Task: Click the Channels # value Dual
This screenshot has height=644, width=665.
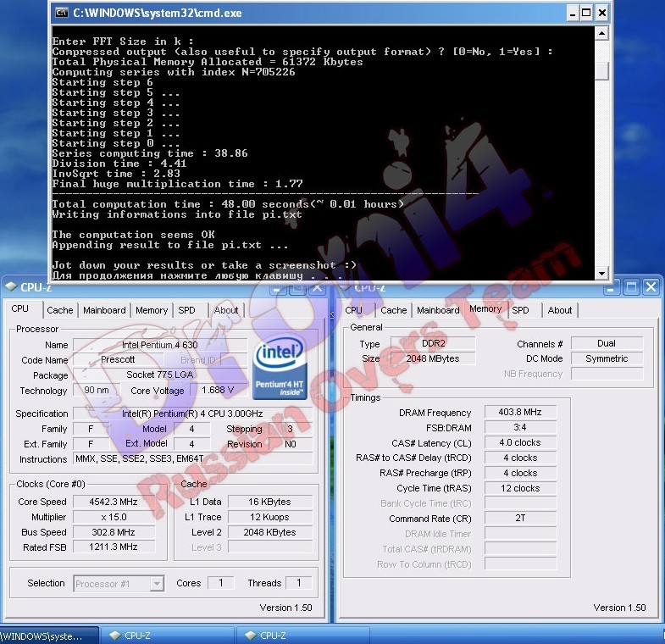Action: [607, 343]
